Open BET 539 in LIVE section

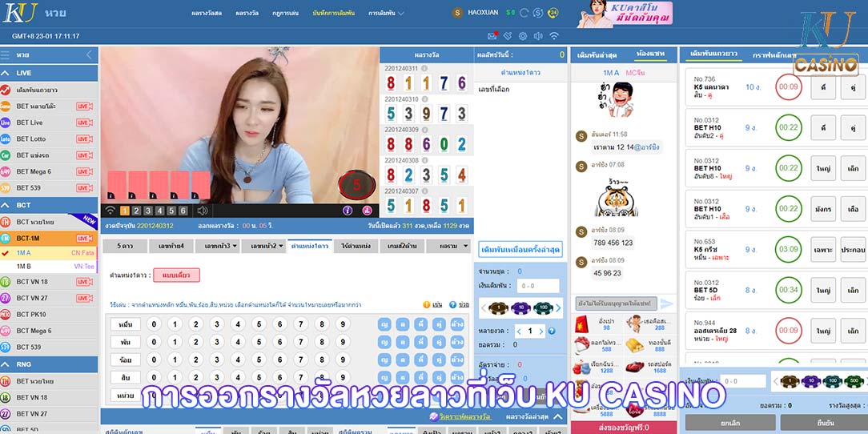point(49,188)
